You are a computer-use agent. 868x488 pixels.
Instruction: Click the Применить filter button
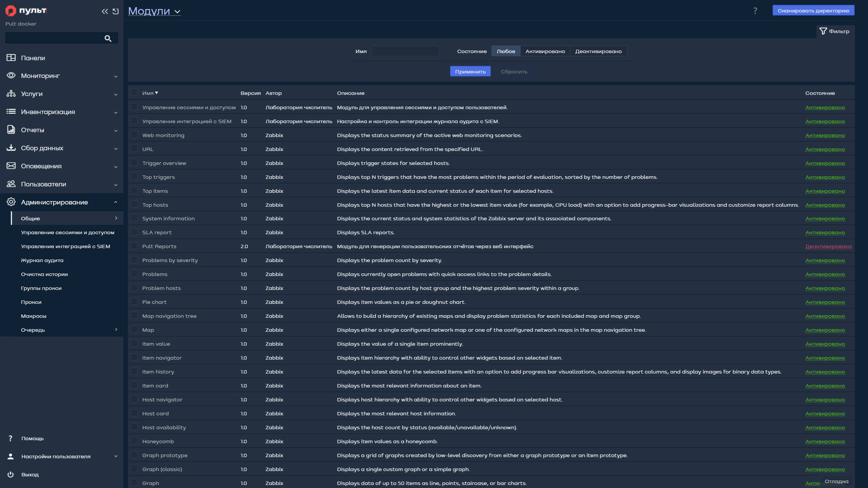click(x=470, y=72)
